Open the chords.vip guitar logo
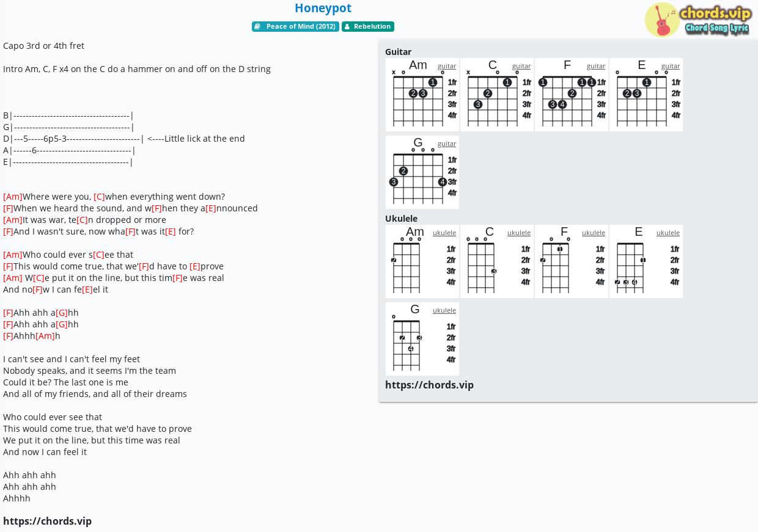 (697, 20)
